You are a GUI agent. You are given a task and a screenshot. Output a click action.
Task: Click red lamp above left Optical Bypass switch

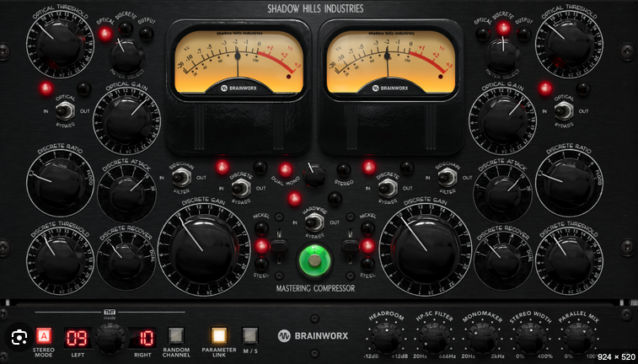46,88
